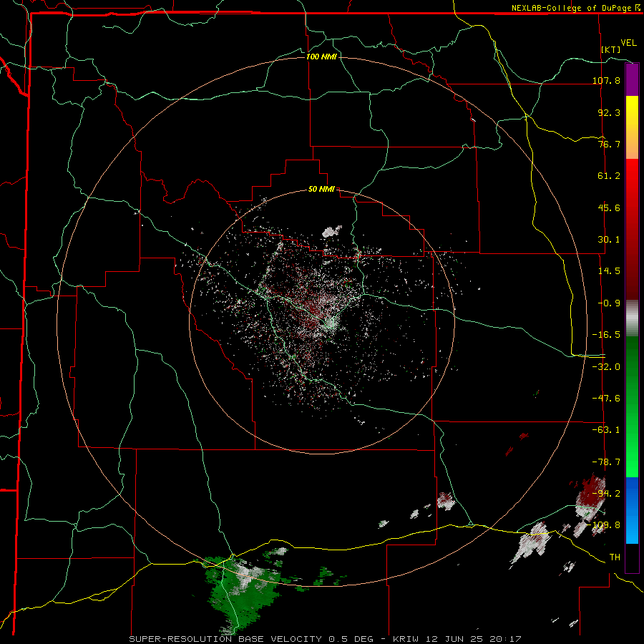
Task: Pick the gray near-zero segment of the color bar
Action: tap(632, 318)
